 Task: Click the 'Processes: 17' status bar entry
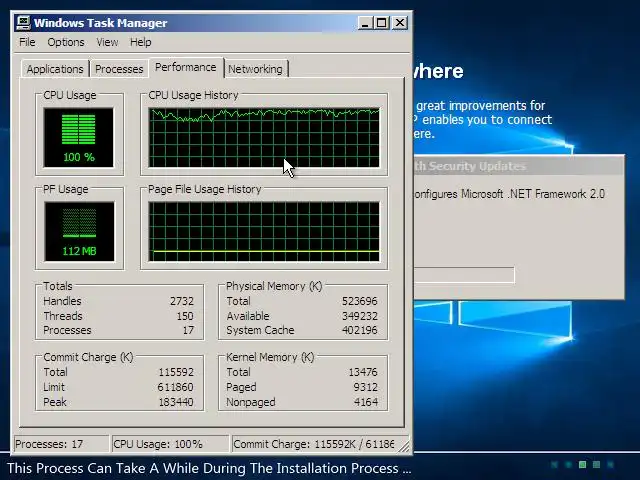[62, 444]
